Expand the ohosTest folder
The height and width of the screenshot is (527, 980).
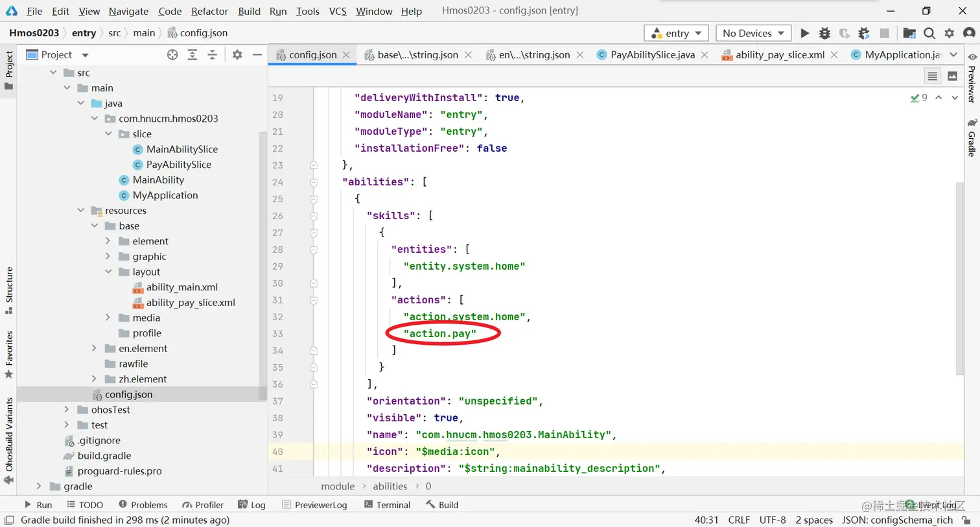coord(67,410)
